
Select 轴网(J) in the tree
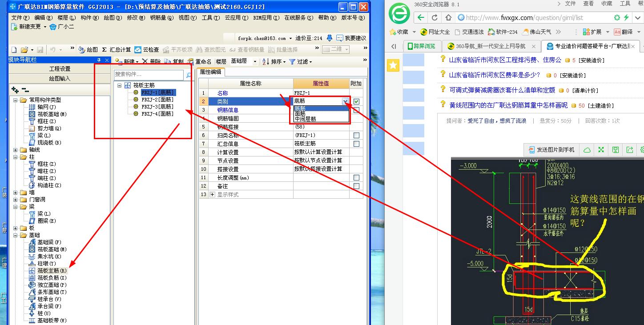coord(43,107)
